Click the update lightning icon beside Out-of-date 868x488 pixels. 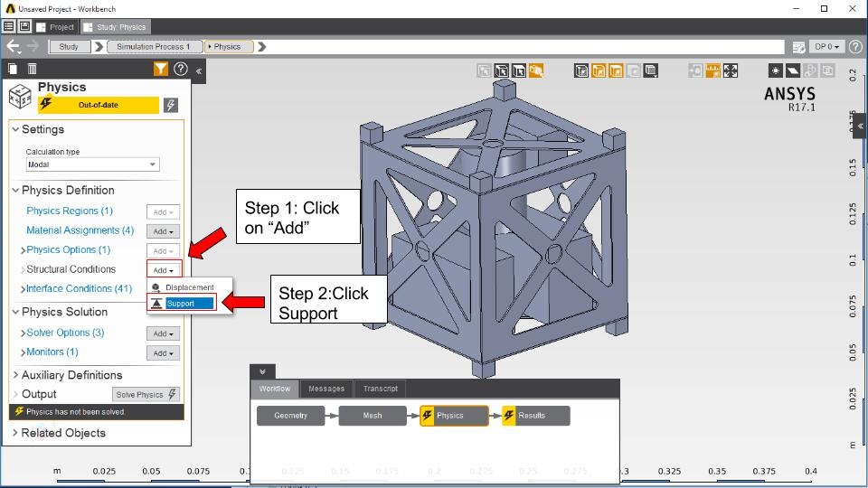171,105
